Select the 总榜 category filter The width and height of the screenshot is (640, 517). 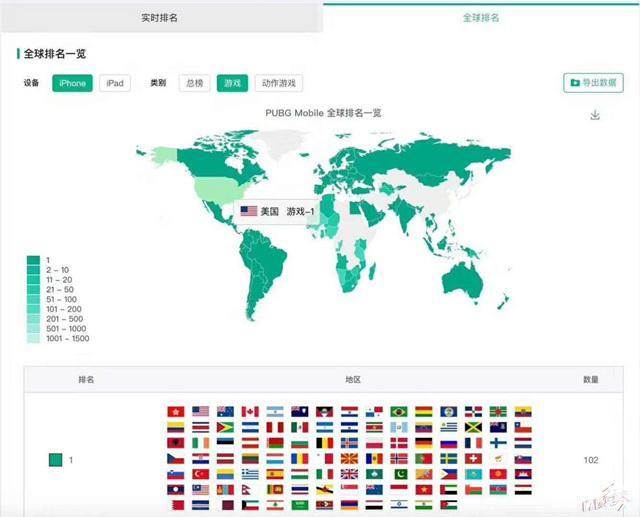point(195,83)
